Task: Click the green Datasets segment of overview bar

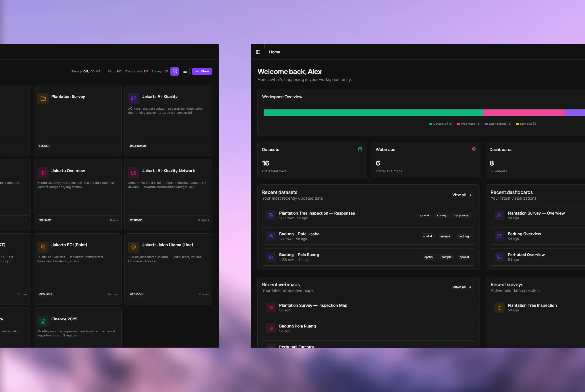Action: tap(373, 113)
